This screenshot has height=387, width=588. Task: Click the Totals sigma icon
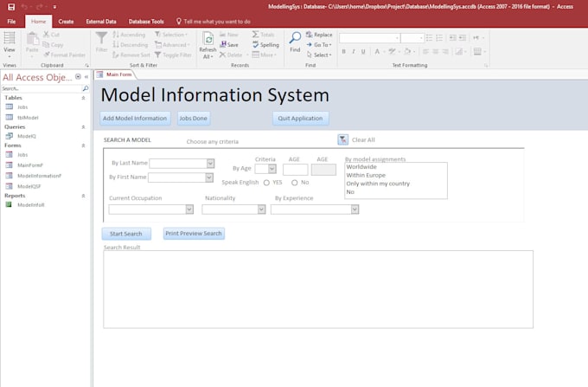click(x=255, y=34)
